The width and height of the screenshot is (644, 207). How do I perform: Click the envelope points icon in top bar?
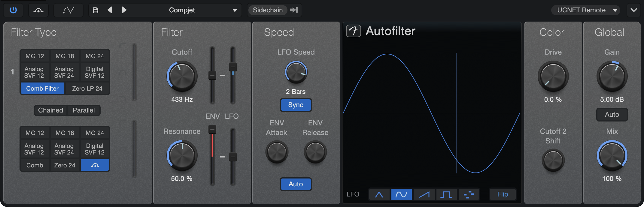coord(68,10)
